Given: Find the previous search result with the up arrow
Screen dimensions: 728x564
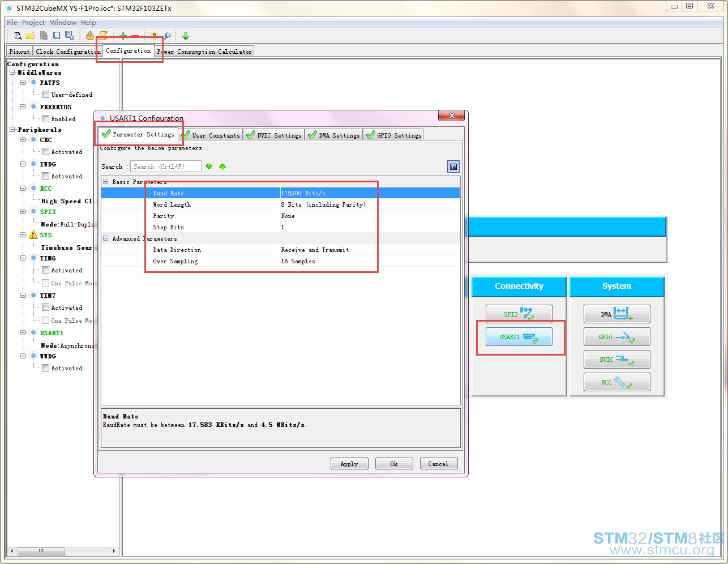Looking at the screenshot, I should coord(222,166).
